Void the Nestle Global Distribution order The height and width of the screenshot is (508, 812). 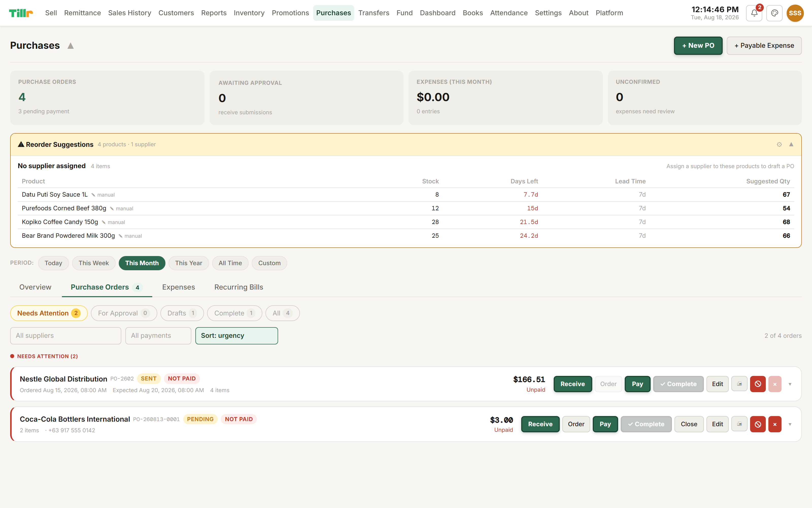click(x=758, y=384)
